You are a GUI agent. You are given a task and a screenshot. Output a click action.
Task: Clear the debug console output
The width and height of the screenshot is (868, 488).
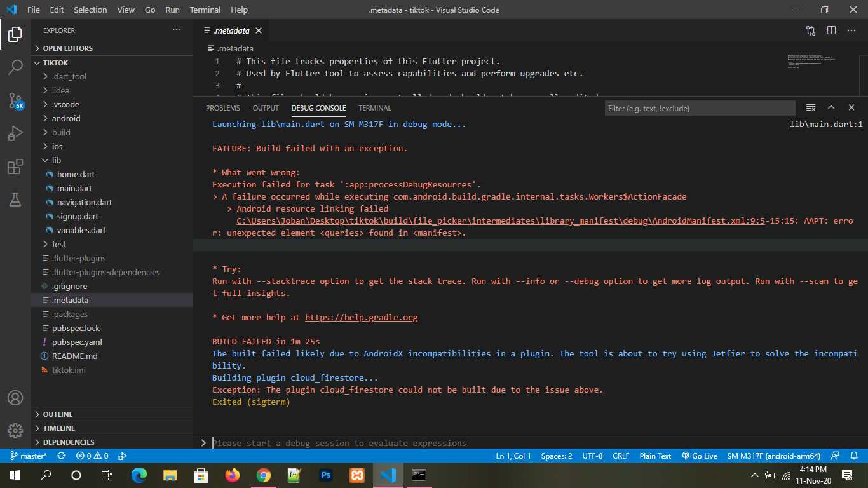(x=811, y=108)
